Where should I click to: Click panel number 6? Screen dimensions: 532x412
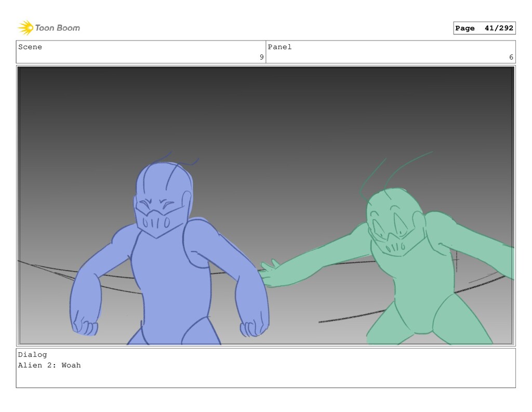pyautogui.click(x=511, y=57)
